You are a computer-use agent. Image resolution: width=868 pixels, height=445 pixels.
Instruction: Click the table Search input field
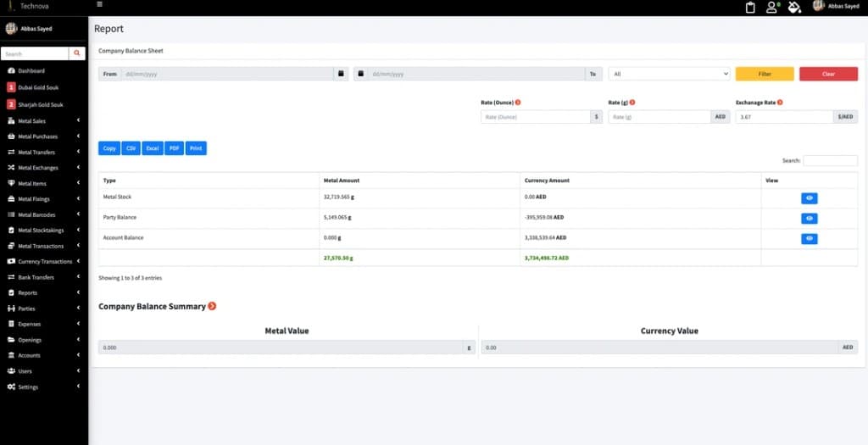click(x=831, y=160)
